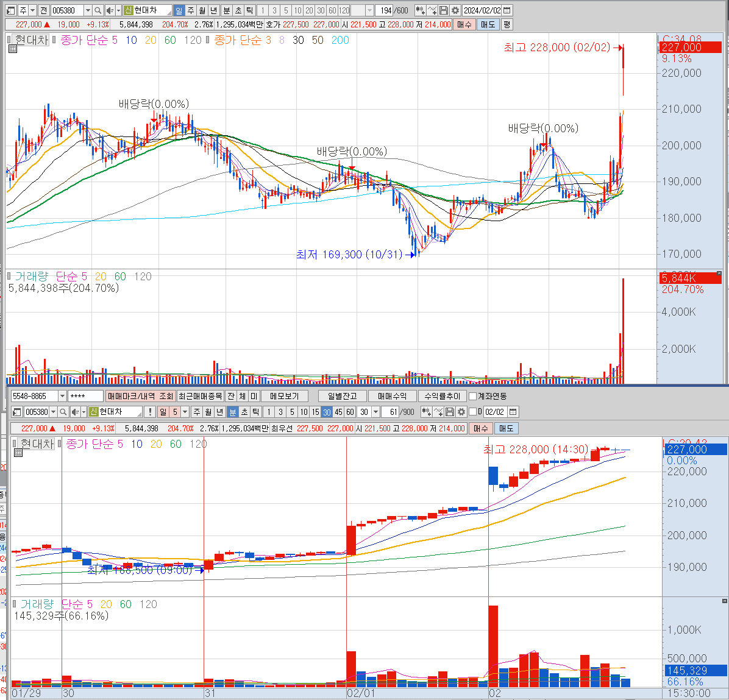729x700 pixels.
Task: Select the 45 minute interval in the lower toolbar
Action: click(x=338, y=412)
